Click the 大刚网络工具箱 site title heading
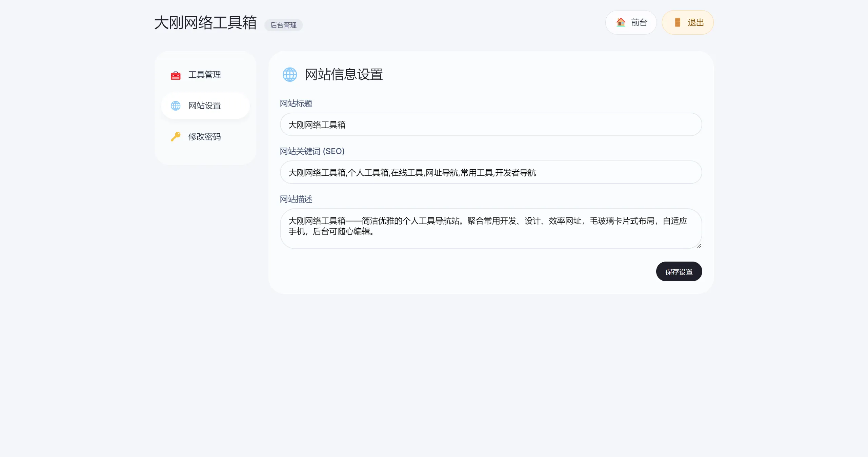Image resolution: width=868 pixels, height=457 pixels. click(205, 23)
